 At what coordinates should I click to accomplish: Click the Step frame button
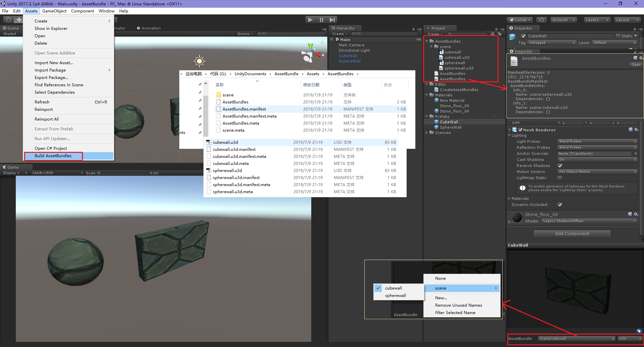332,20
